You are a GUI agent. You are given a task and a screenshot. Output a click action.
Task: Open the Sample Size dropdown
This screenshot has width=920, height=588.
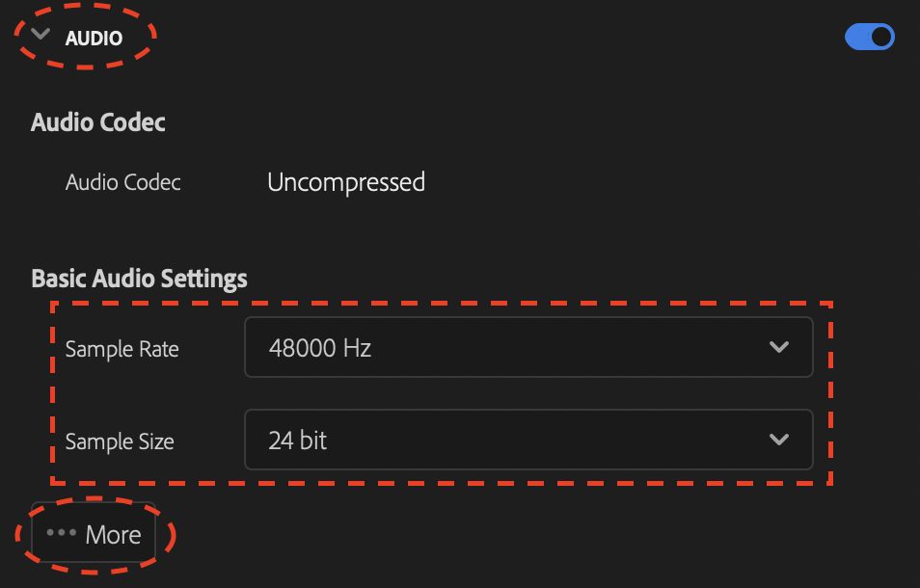click(x=528, y=440)
